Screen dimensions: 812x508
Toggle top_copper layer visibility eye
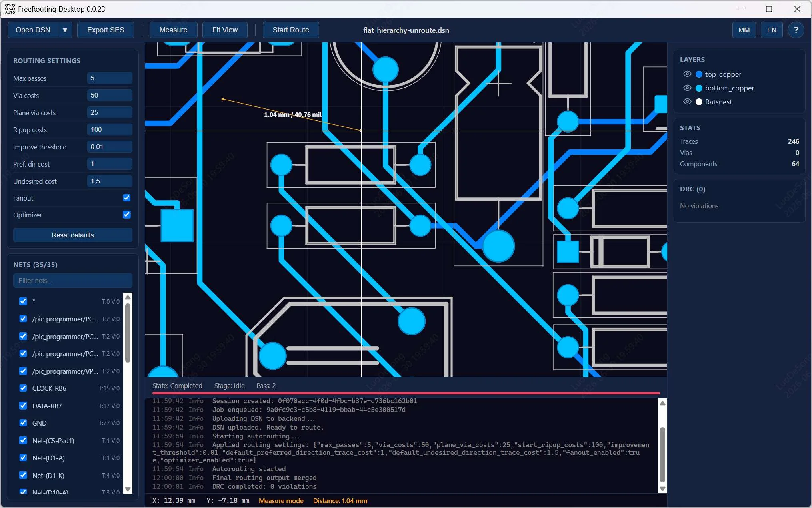coord(687,74)
